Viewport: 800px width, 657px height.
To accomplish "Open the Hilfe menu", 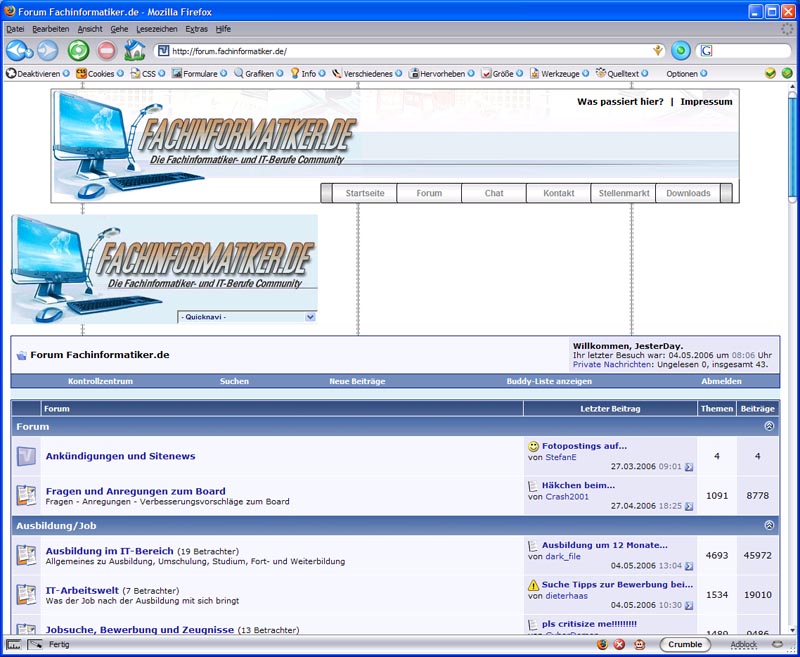I will point(223,29).
